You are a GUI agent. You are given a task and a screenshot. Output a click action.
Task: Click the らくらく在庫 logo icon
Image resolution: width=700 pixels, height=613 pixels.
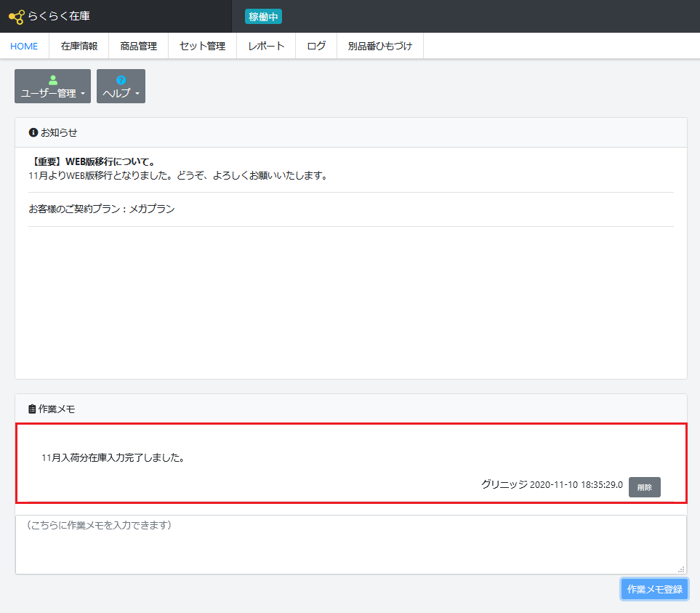[x=17, y=17]
